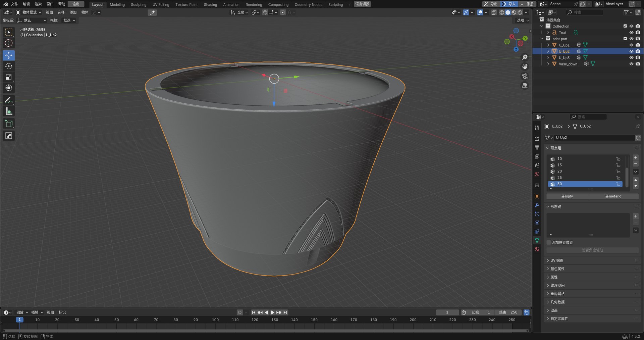Viewport: 644px width, 340px height.
Task: Choose the Transform tool
Action: tap(9, 88)
